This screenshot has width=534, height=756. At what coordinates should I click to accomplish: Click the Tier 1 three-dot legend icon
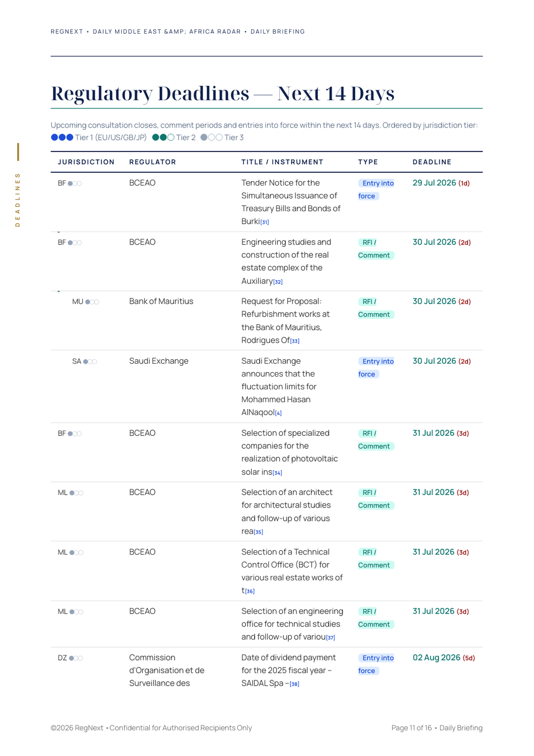click(x=62, y=138)
